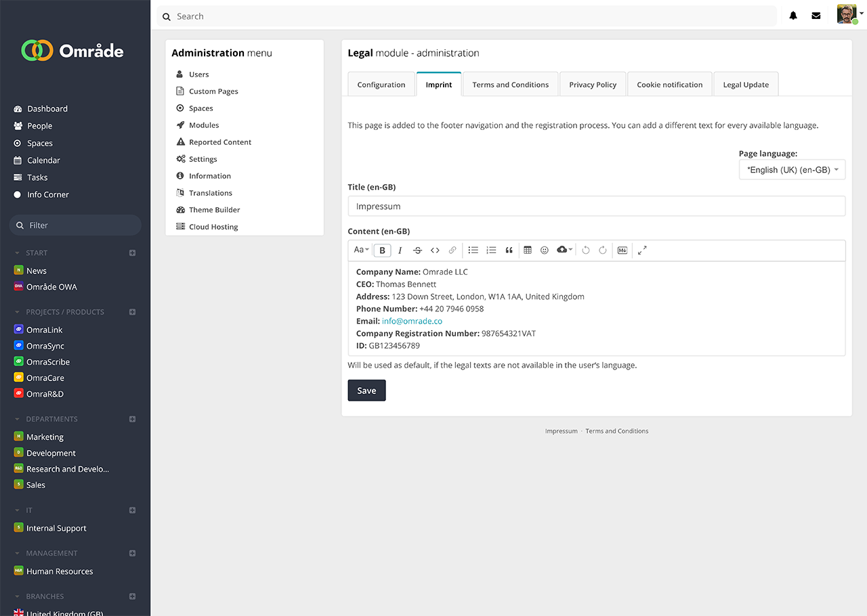
Task: Toggle bold formatting in the editor
Action: pos(382,250)
